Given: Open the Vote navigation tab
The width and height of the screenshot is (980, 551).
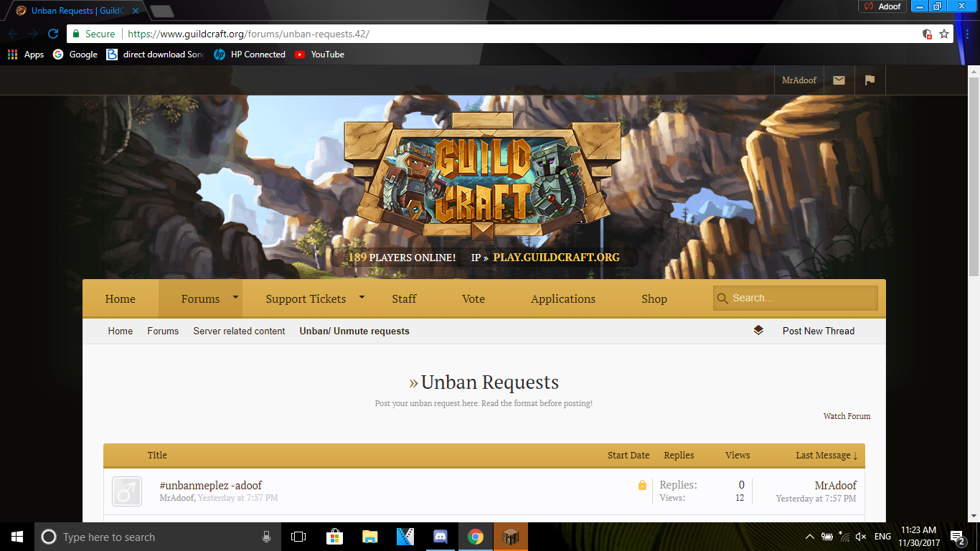Looking at the screenshot, I should [x=473, y=299].
